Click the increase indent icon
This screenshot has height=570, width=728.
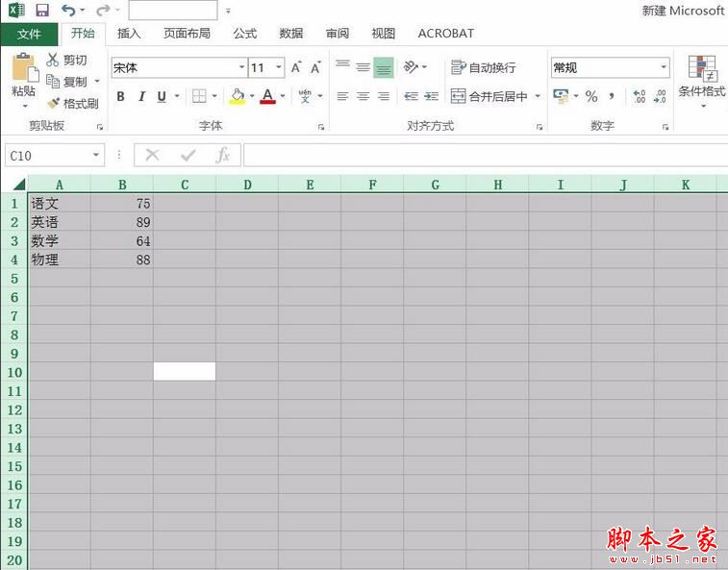click(x=431, y=96)
